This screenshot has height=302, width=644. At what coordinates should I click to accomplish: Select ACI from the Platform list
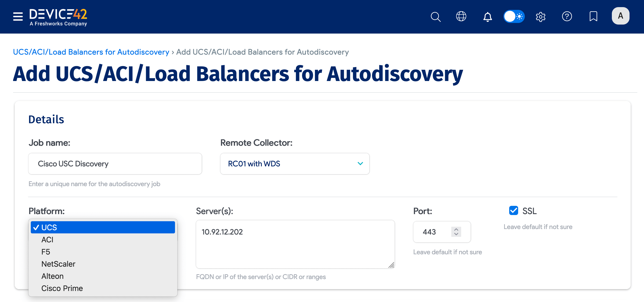[47, 240]
